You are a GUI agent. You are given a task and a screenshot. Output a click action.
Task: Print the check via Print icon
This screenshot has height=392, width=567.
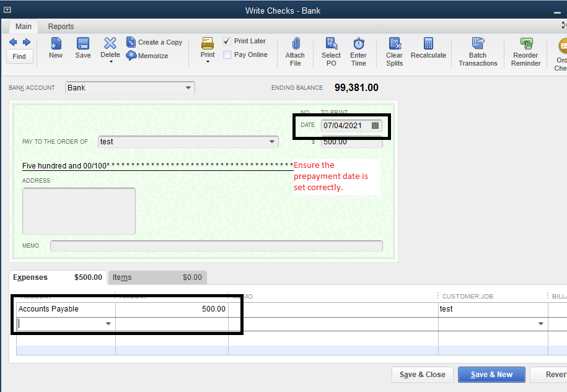pos(208,44)
